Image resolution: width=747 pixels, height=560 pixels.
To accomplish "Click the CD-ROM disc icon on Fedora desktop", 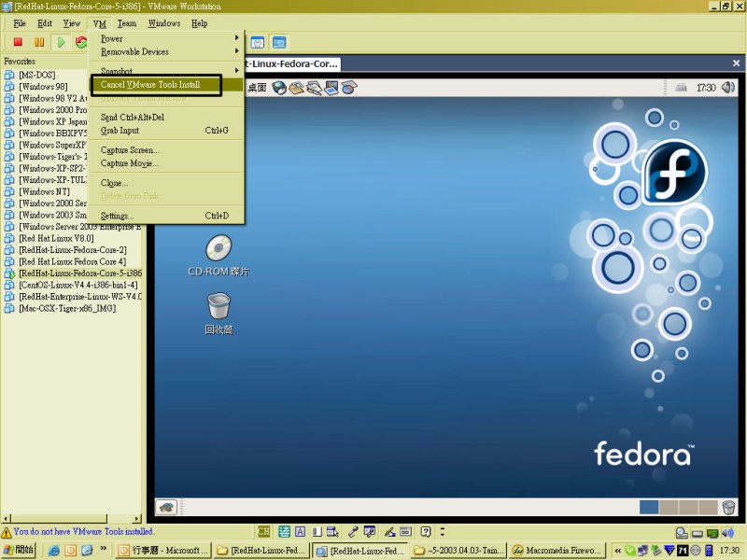I will 218,247.
